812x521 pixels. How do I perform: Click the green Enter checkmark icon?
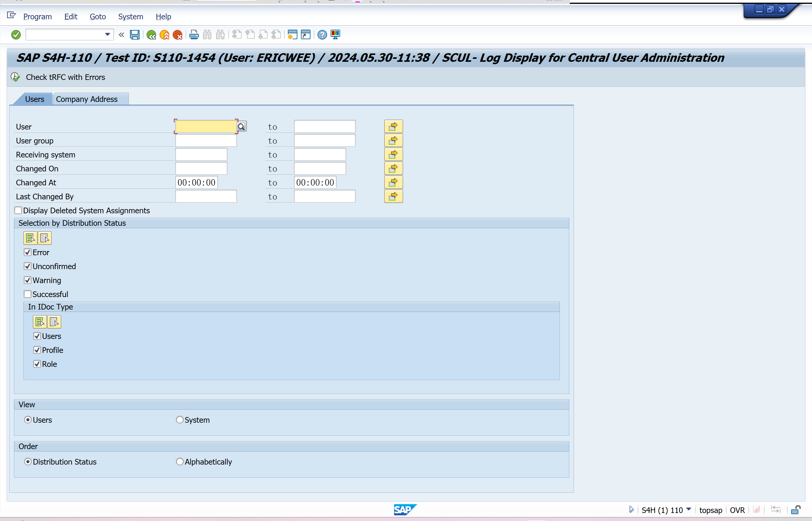pos(16,34)
